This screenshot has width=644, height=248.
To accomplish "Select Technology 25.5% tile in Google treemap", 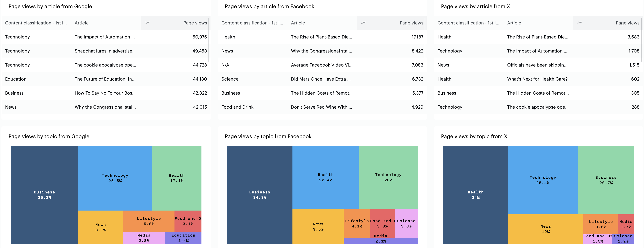I will (115, 178).
